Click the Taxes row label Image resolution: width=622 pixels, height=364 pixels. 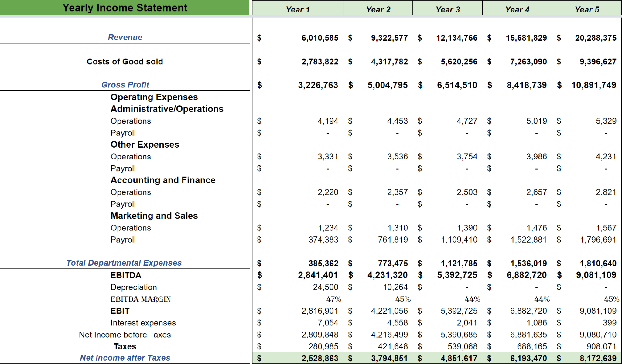coord(125,346)
